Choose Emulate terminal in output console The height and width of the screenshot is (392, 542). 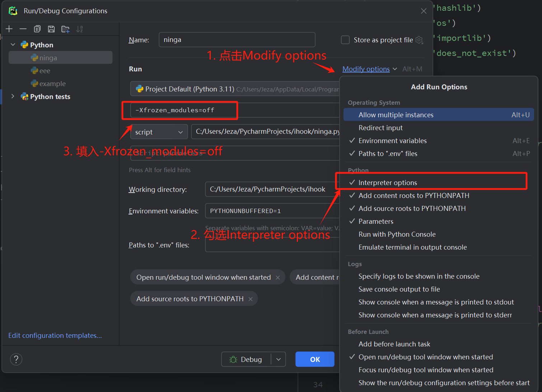point(412,247)
